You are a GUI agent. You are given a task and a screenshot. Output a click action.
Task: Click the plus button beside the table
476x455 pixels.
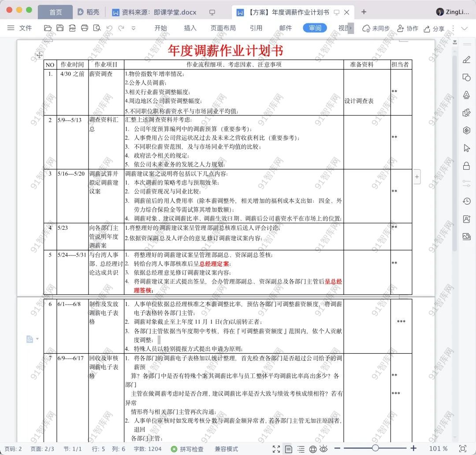[417, 177]
